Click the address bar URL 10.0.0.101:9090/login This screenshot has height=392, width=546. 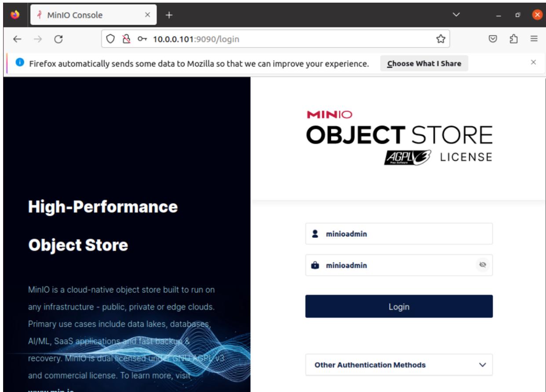click(x=196, y=39)
